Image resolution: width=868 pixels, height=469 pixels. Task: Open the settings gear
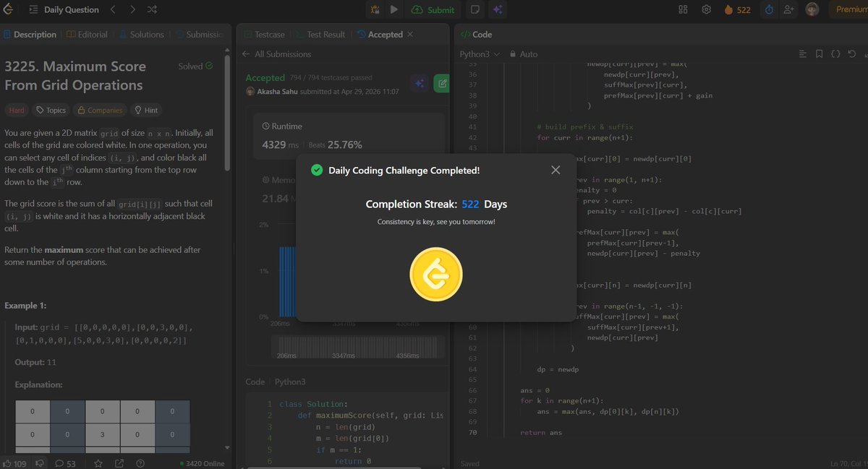click(x=706, y=9)
